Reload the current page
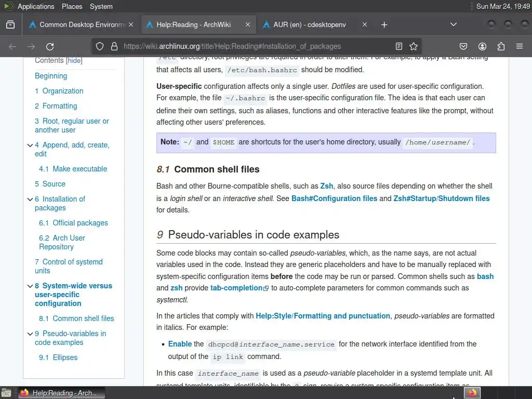 (x=50, y=46)
